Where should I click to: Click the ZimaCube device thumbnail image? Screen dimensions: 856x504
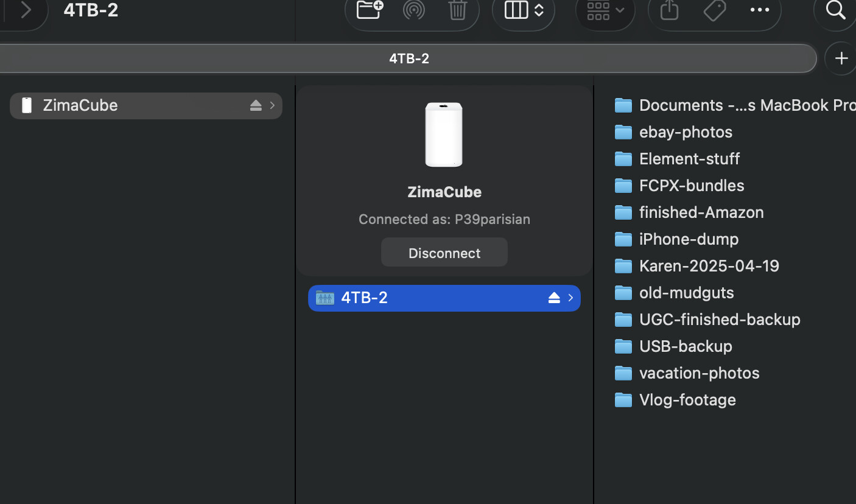444,135
